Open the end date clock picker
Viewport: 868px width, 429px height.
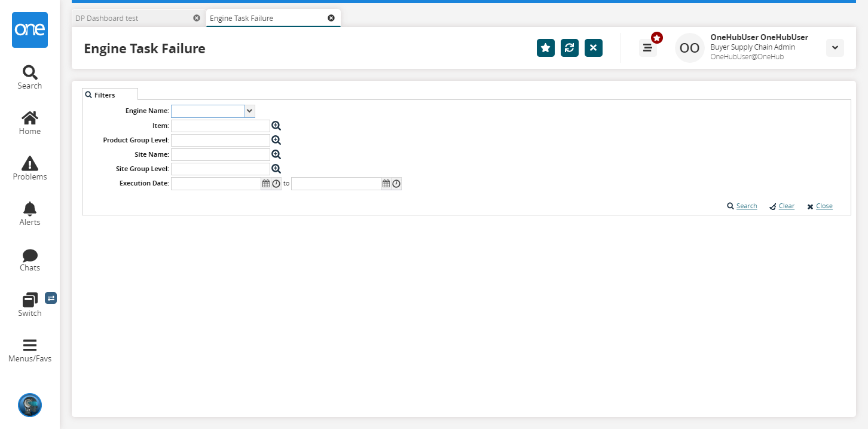[x=396, y=184]
